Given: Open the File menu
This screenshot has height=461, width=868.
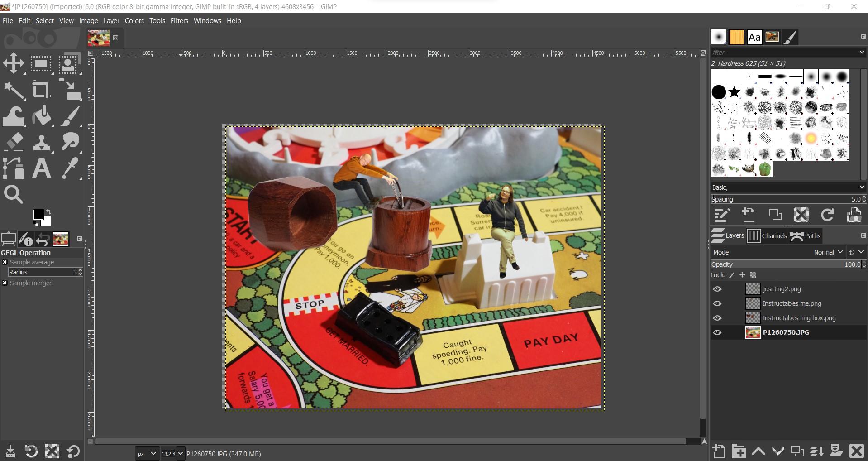Looking at the screenshot, I should 8,21.
